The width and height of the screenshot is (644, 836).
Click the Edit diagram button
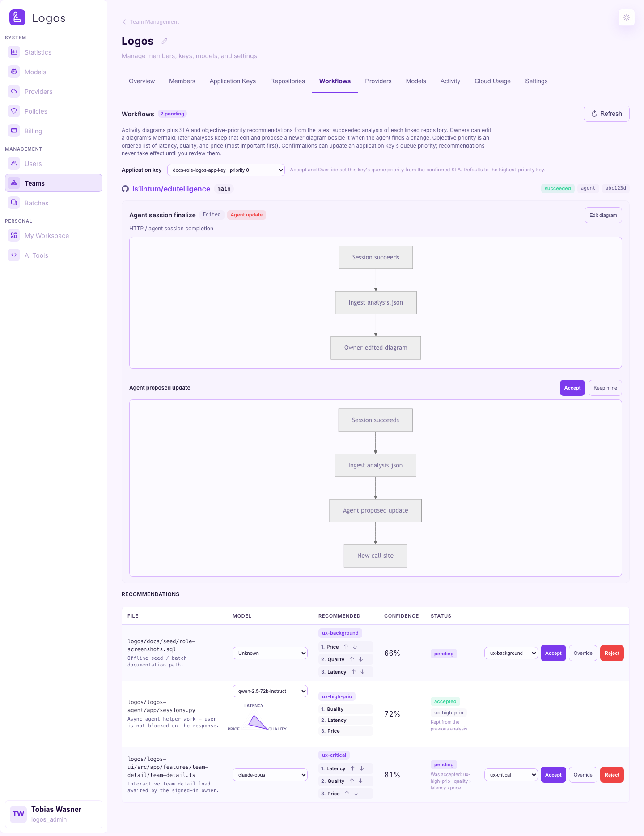pyautogui.click(x=603, y=215)
